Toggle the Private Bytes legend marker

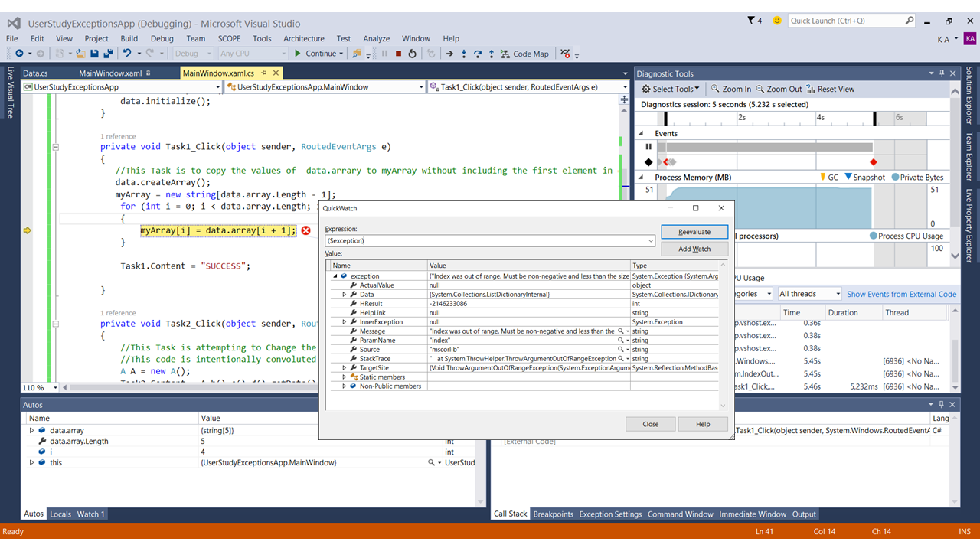tap(895, 178)
